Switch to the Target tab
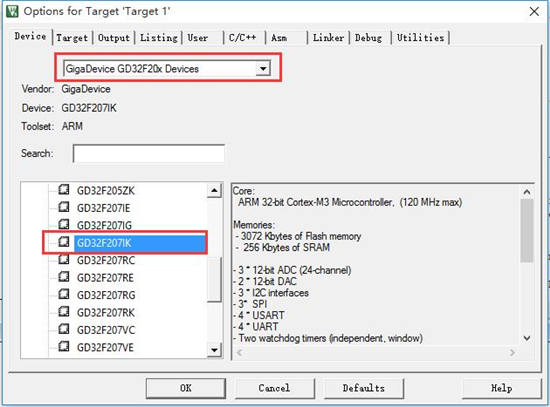 (x=72, y=38)
